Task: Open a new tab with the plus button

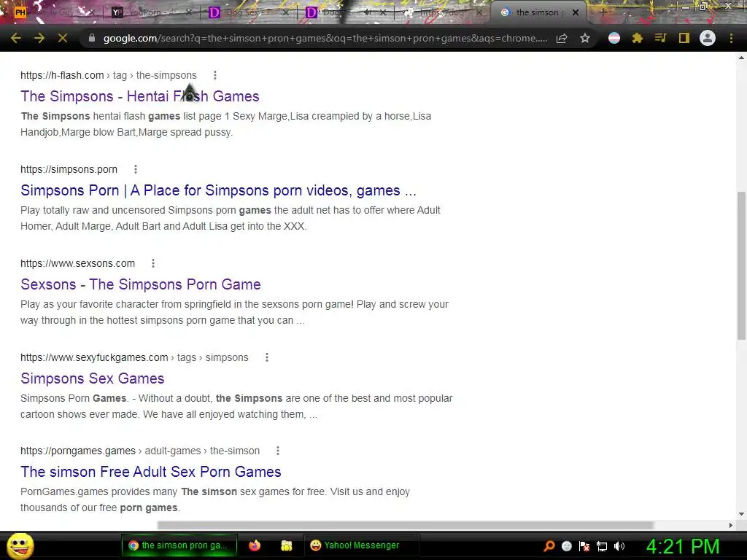Action: [x=603, y=12]
